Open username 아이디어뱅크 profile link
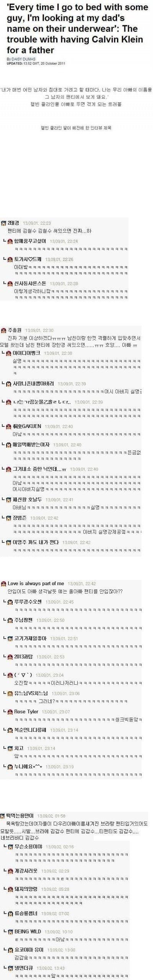This screenshot has width=153, height=980. pyautogui.click(x=27, y=353)
